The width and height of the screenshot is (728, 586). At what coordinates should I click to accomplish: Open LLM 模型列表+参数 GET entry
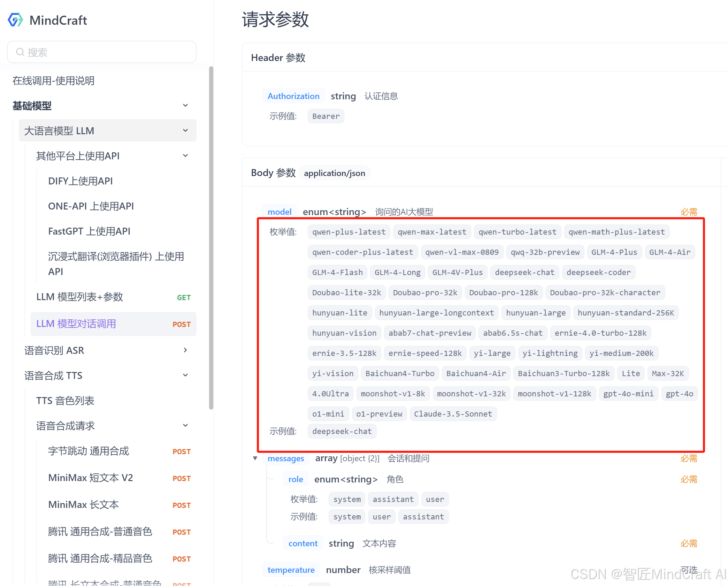click(80, 297)
